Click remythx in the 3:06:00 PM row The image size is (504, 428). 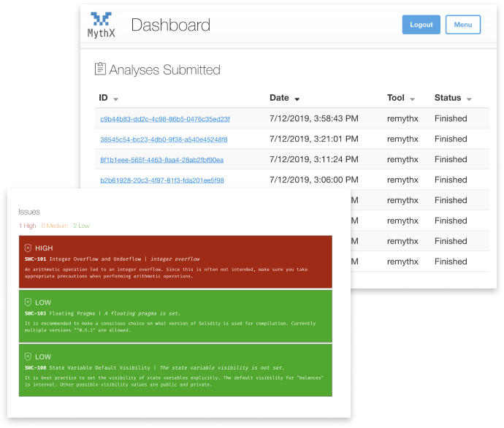click(x=402, y=180)
